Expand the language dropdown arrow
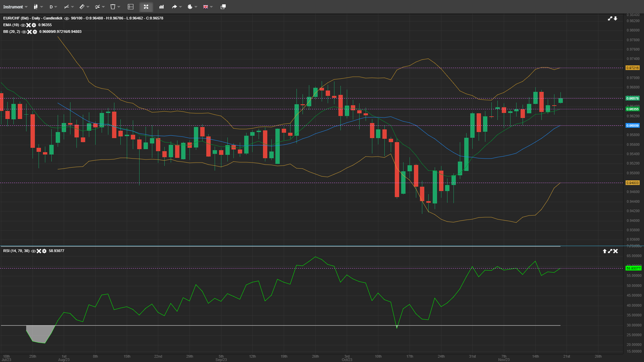Image resolution: width=644 pixels, height=362 pixels. (x=211, y=7)
